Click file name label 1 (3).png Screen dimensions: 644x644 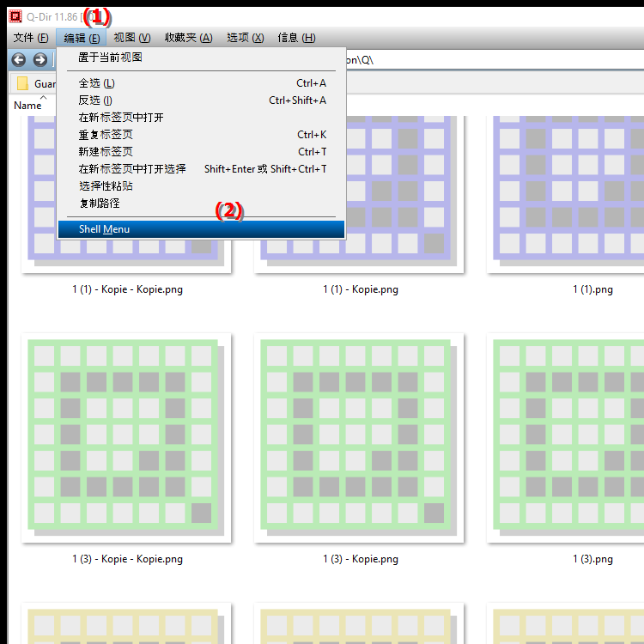point(592,559)
